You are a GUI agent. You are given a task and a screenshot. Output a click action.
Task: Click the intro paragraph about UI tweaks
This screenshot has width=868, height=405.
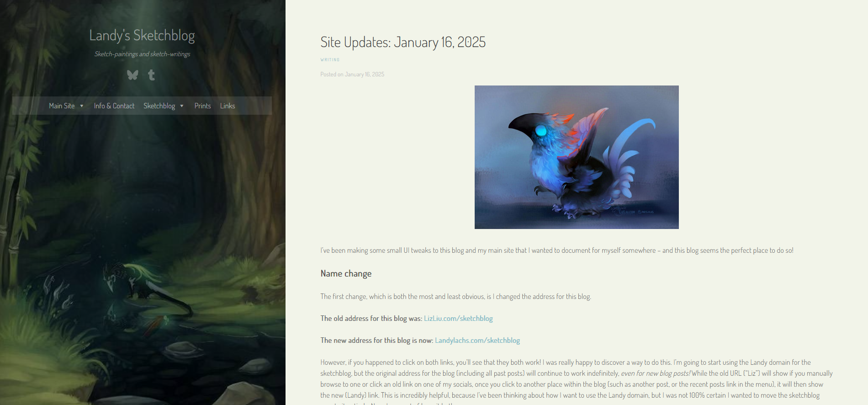pyautogui.click(x=557, y=250)
